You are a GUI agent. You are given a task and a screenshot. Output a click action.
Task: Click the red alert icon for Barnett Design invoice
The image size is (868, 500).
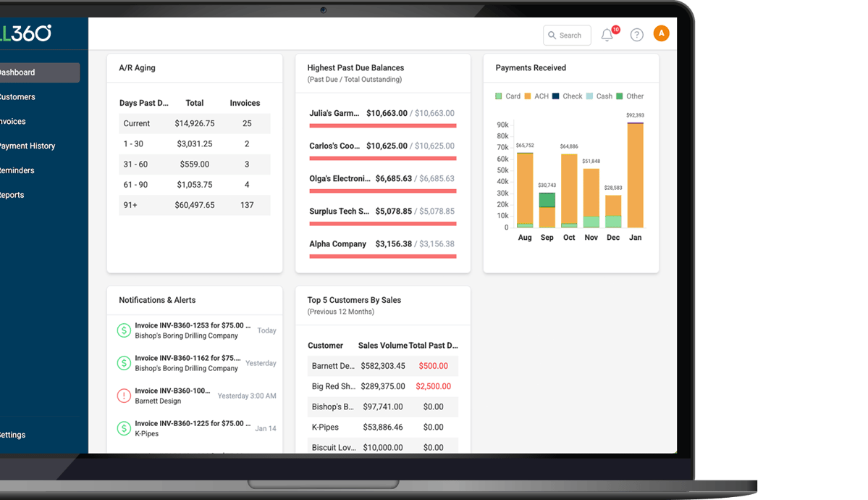(x=123, y=396)
